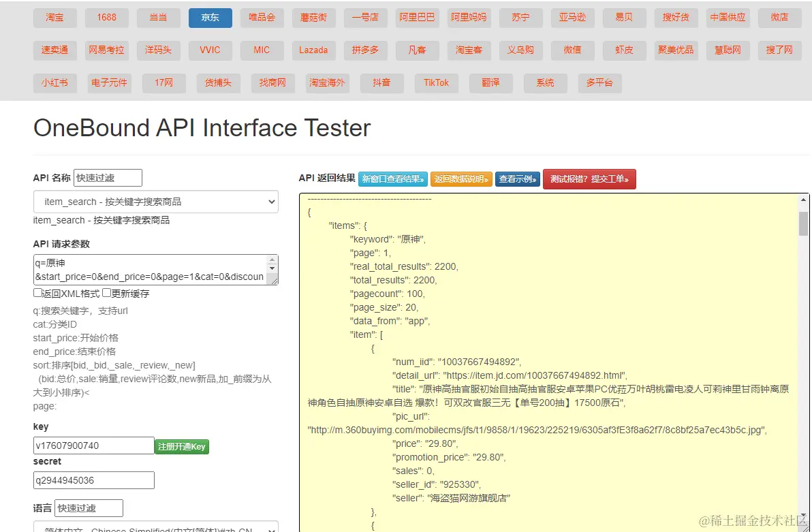Open the 一号店 tab
The image size is (812, 532).
pyautogui.click(x=366, y=18)
